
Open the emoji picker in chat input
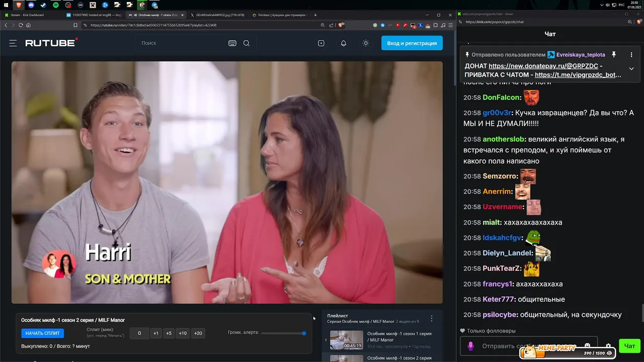(587, 346)
